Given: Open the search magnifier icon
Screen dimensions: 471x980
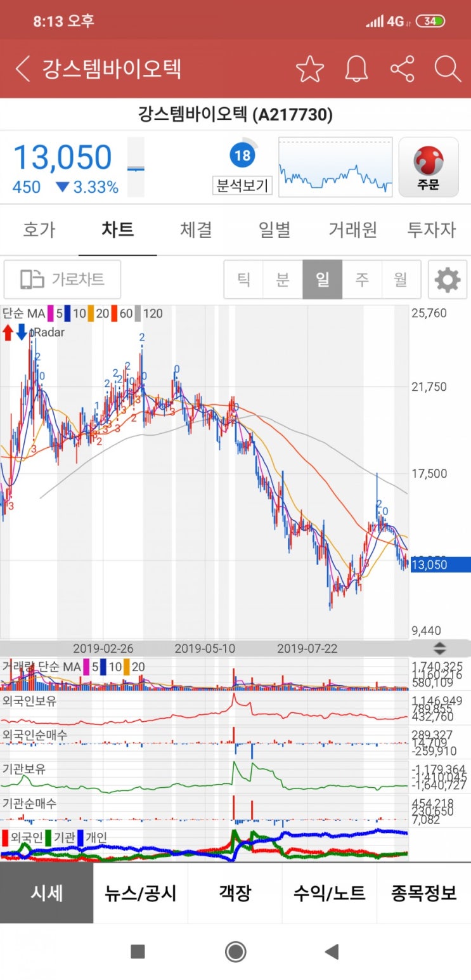Looking at the screenshot, I should [x=448, y=69].
